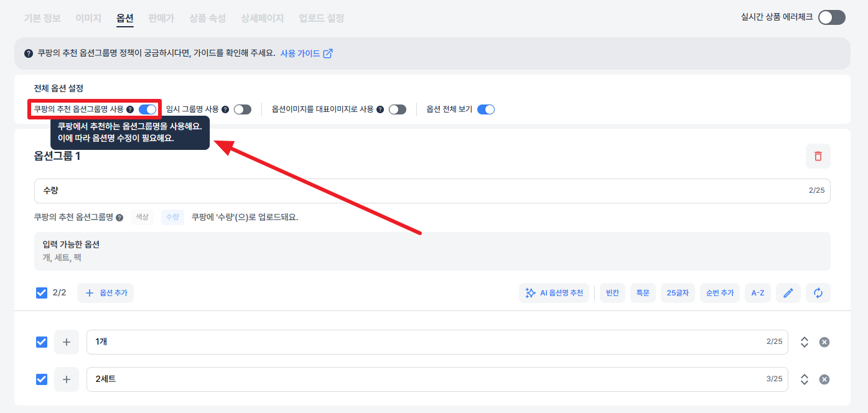Sort options with A-Z button

pyautogui.click(x=758, y=293)
